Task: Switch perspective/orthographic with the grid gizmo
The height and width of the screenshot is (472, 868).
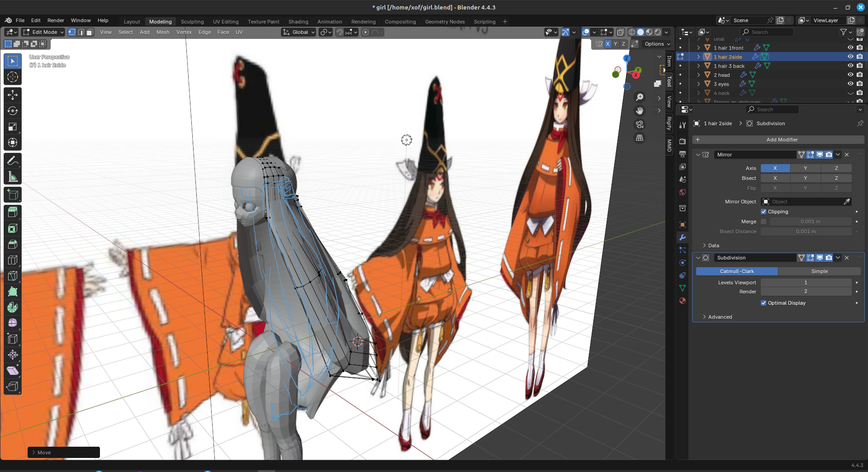Action: (x=640, y=138)
